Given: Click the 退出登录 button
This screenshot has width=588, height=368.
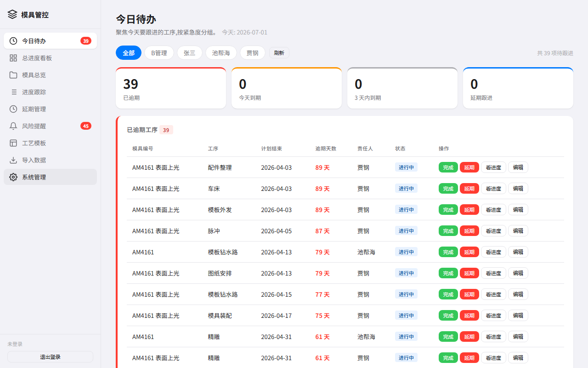Looking at the screenshot, I should [x=50, y=357].
